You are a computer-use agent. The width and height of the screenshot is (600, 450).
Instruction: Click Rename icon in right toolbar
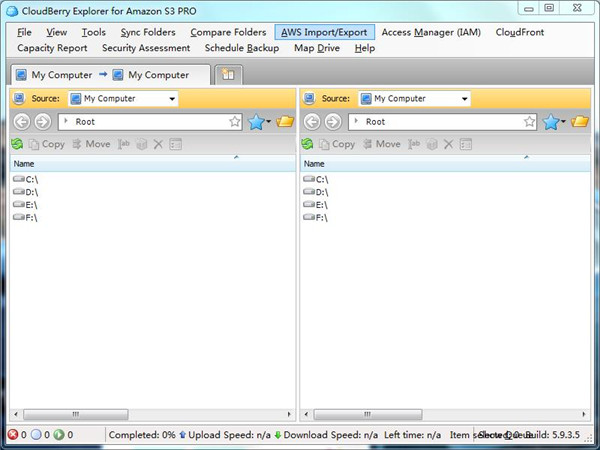pyautogui.click(x=414, y=144)
